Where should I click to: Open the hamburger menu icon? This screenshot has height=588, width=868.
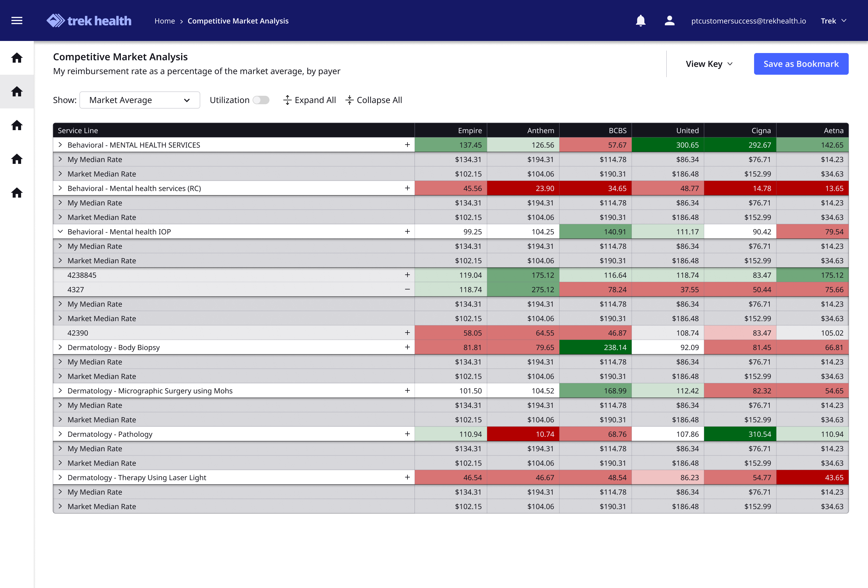[x=17, y=21]
